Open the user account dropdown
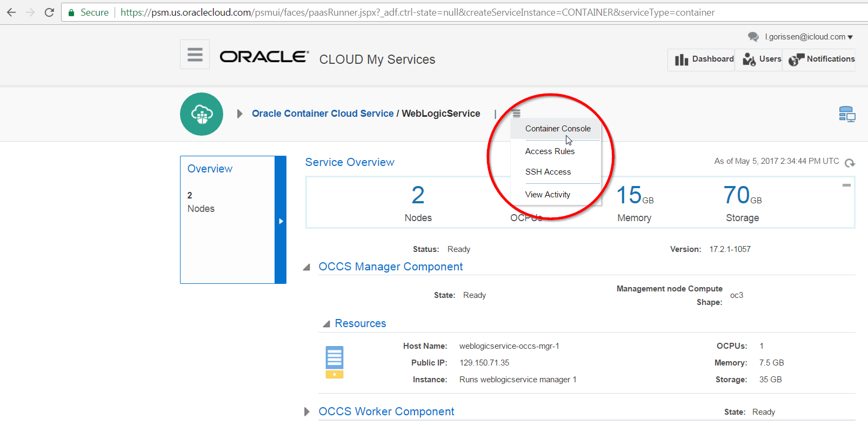This screenshot has width=868, height=425. tap(809, 37)
